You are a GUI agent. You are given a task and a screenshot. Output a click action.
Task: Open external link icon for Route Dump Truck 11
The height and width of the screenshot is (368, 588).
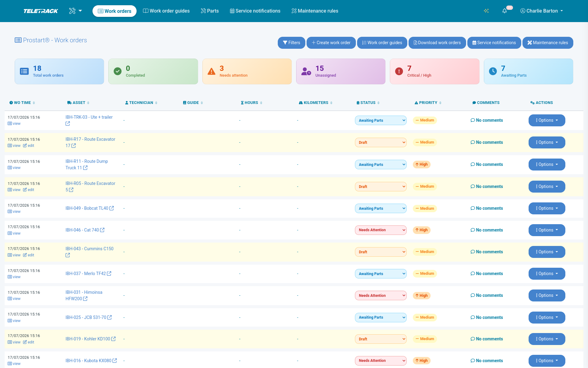pyautogui.click(x=85, y=168)
